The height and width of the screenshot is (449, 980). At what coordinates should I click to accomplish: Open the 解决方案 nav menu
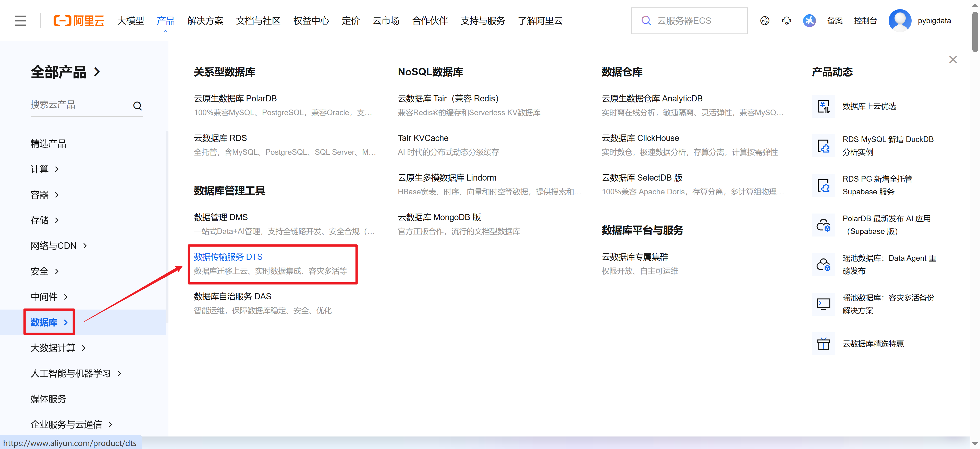[205, 21]
